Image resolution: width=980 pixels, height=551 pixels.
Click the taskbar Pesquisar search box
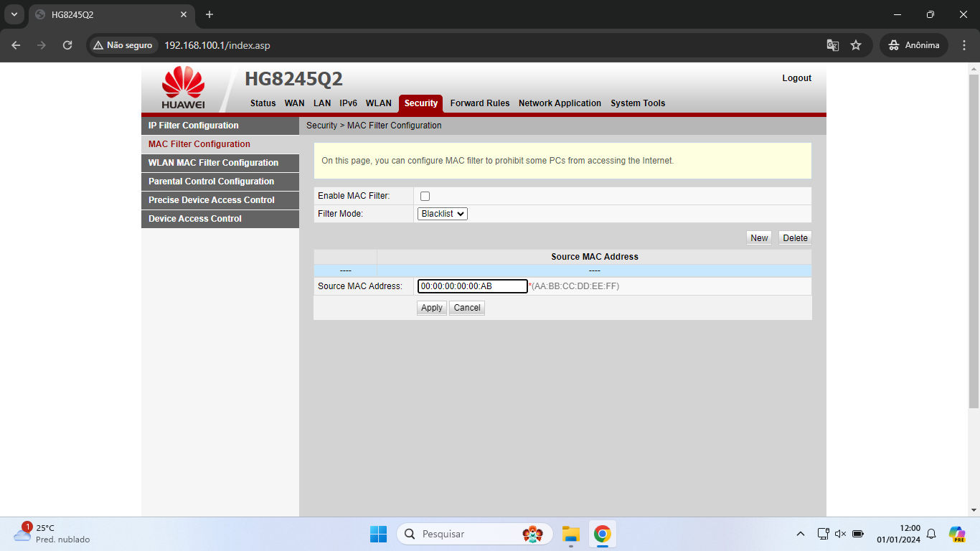[475, 534]
